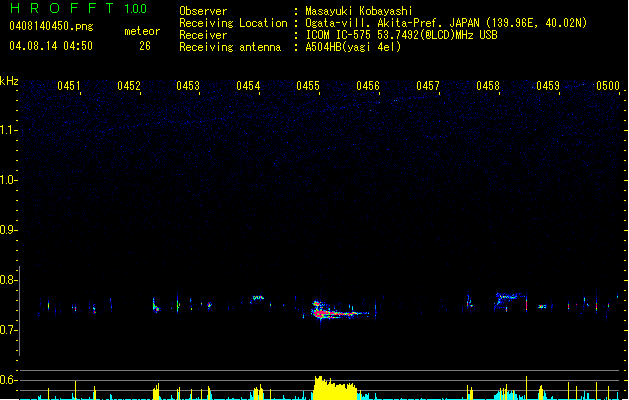Click the 1.1 kHz axis tick label
629x400 pixels.
pos(8,130)
